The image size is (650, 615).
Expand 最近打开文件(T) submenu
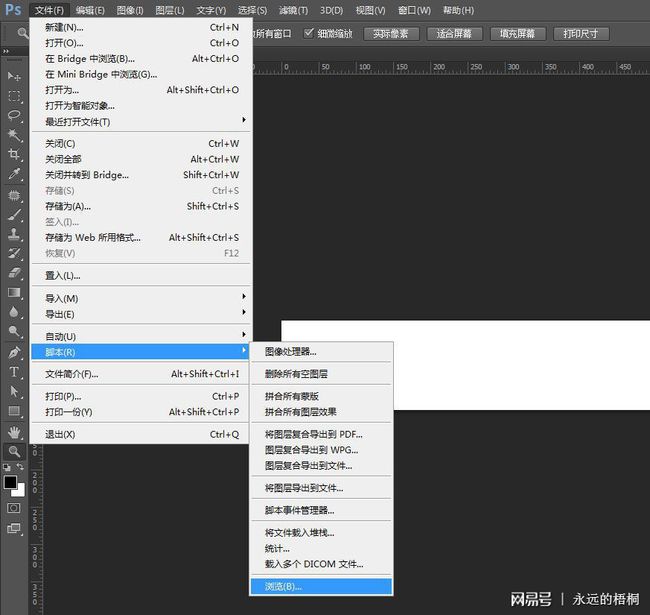142,121
